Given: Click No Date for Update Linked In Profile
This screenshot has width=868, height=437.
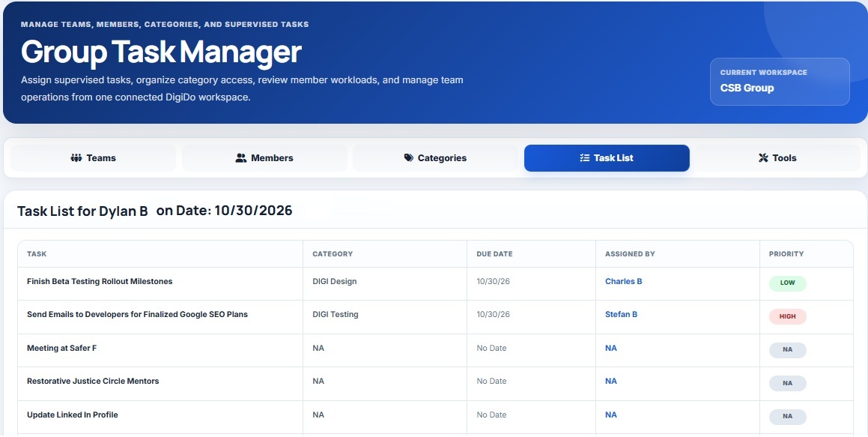Looking at the screenshot, I should [x=491, y=415].
